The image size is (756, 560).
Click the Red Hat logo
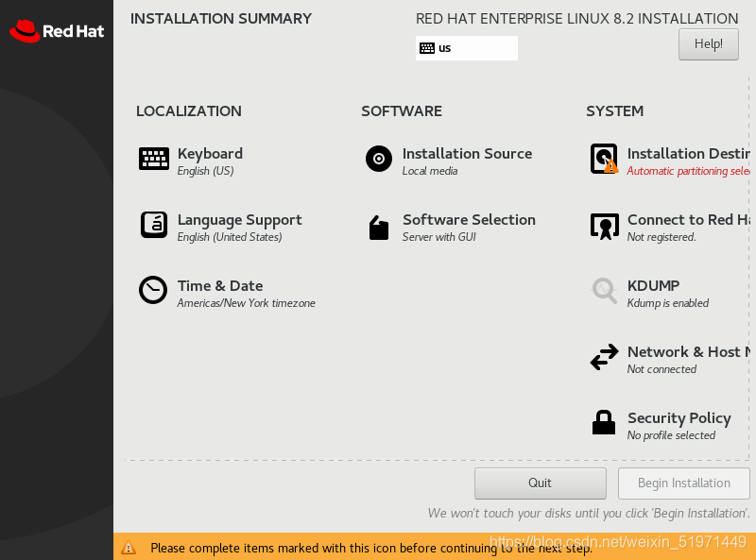(x=57, y=31)
